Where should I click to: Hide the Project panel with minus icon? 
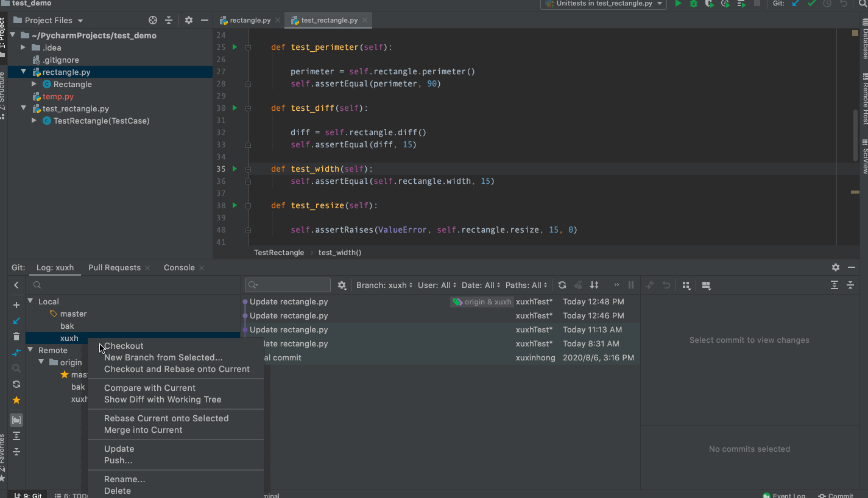click(x=205, y=20)
